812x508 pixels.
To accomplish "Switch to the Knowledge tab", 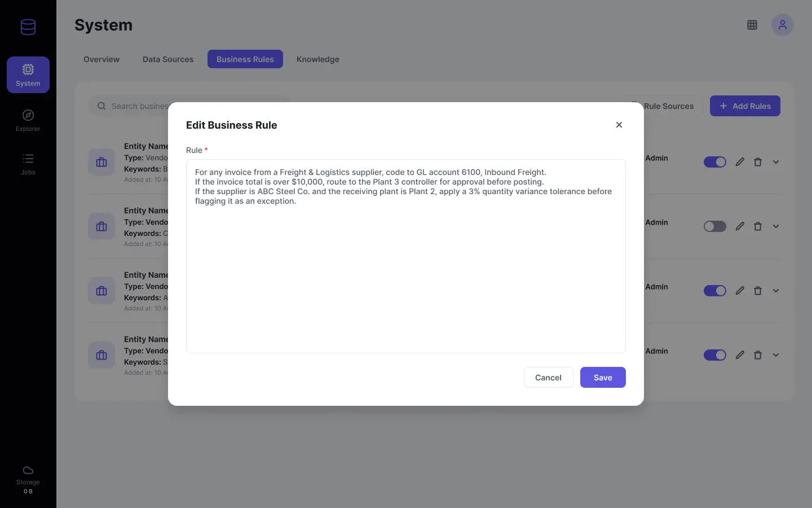I will [x=318, y=59].
